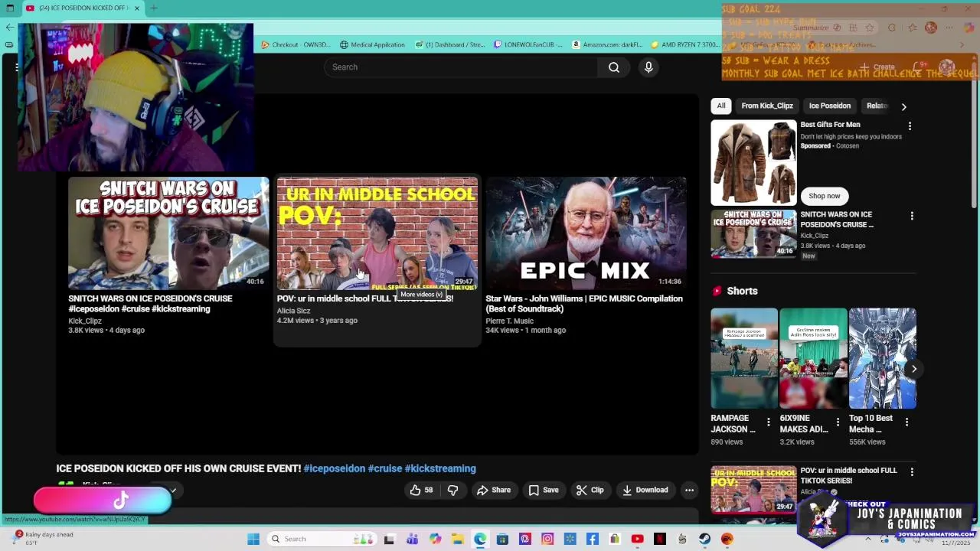Open the #cruise hashtag link
The image size is (980, 551).
click(385, 468)
